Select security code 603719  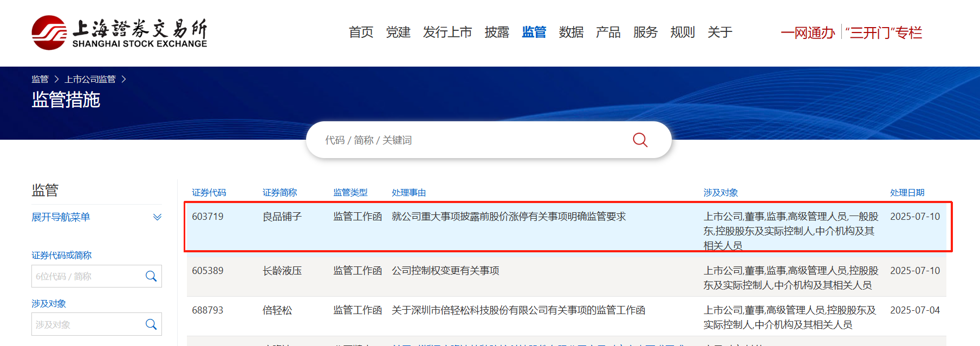(207, 217)
